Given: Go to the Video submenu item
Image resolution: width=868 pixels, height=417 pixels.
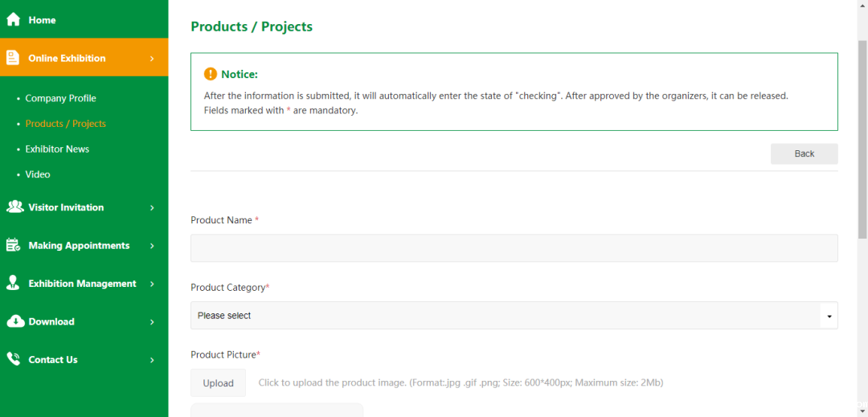Looking at the screenshot, I should [38, 174].
